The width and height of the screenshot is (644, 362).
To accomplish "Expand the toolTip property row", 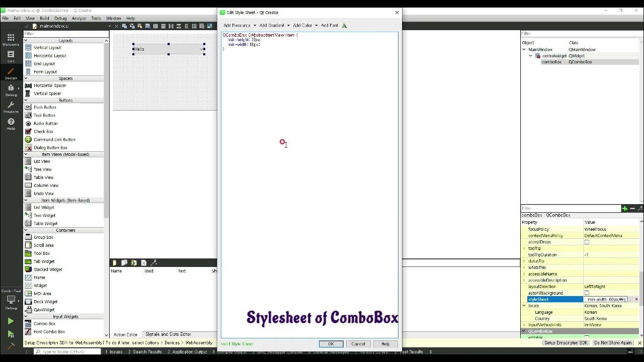I will click(x=524, y=248).
